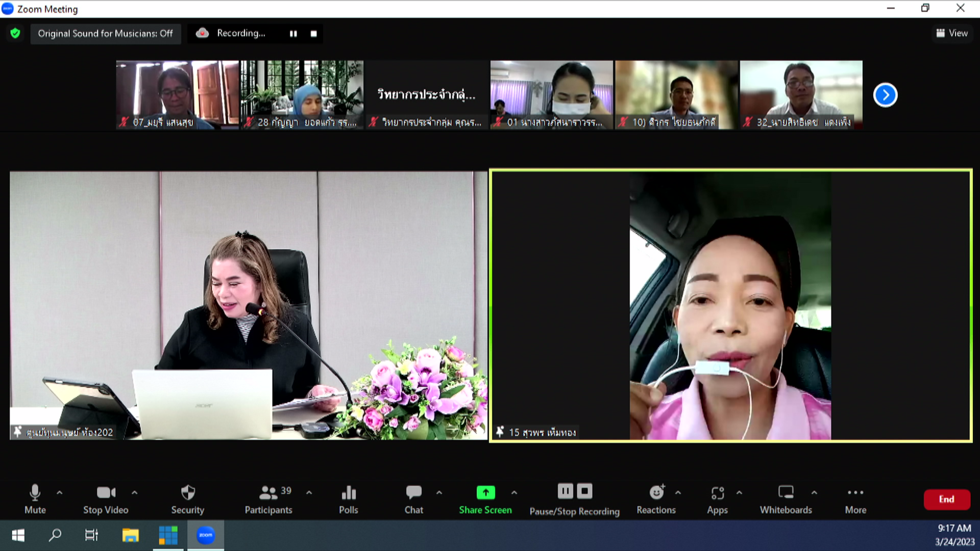This screenshot has width=980, height=551.
Task: Expand audio options arrow next to Mute
Action: [x=60, y=493]
